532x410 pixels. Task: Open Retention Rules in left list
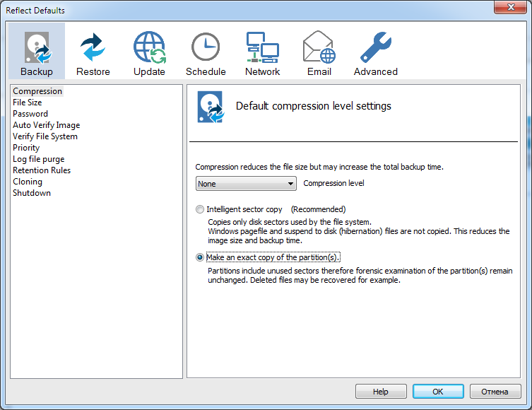point(42,170)
